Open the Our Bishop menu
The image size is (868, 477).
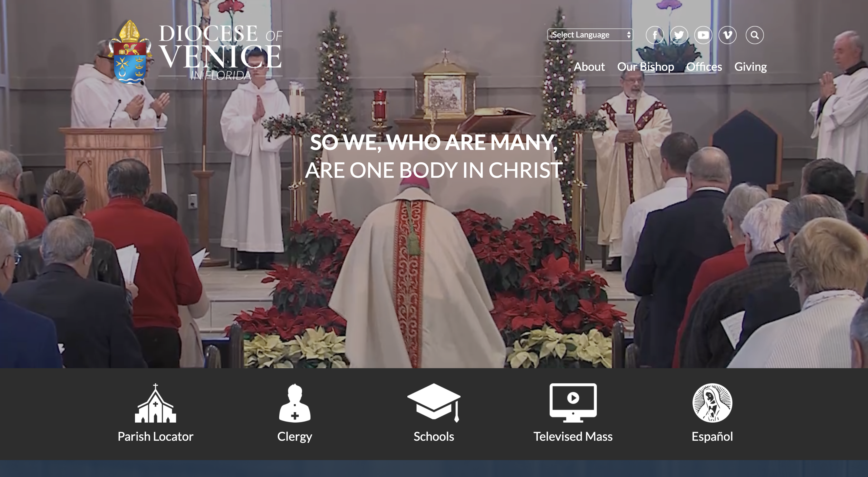point(645,67)
